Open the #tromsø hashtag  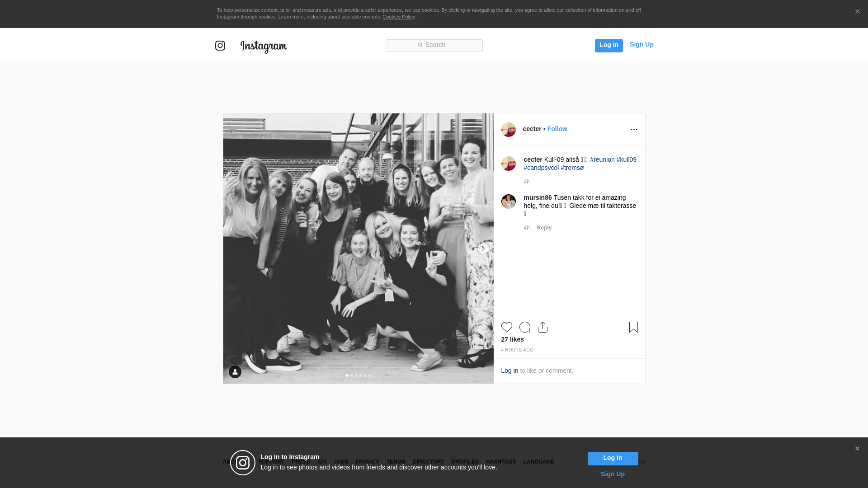(572, 168)
